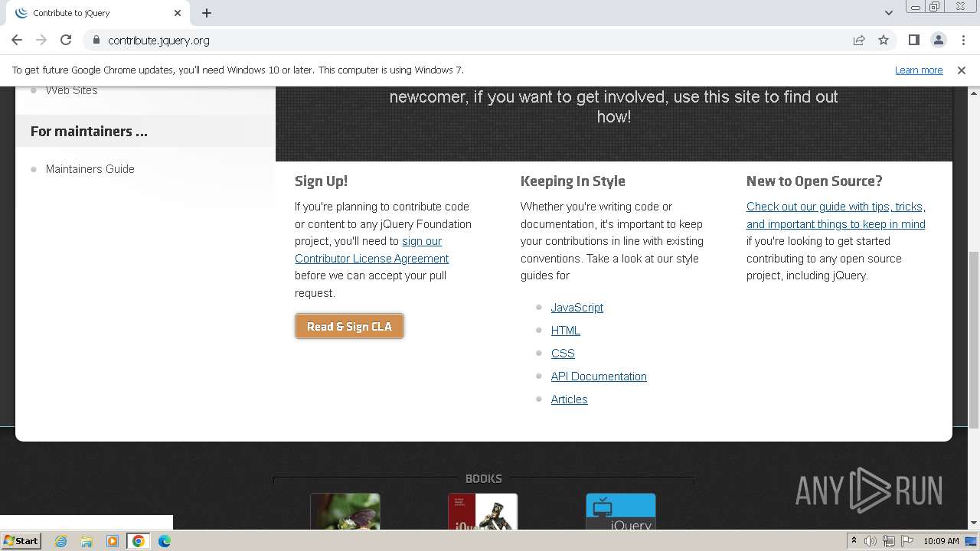Viewport: 980px width, 551px height.
Task: Click the page vertical scrollbar thumb
Action: [x=974, y=339]
